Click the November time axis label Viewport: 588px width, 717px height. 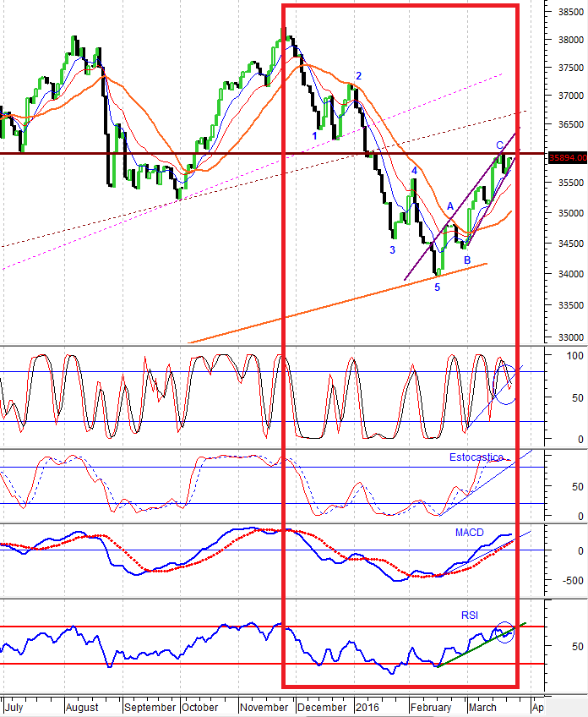[264, 708]
